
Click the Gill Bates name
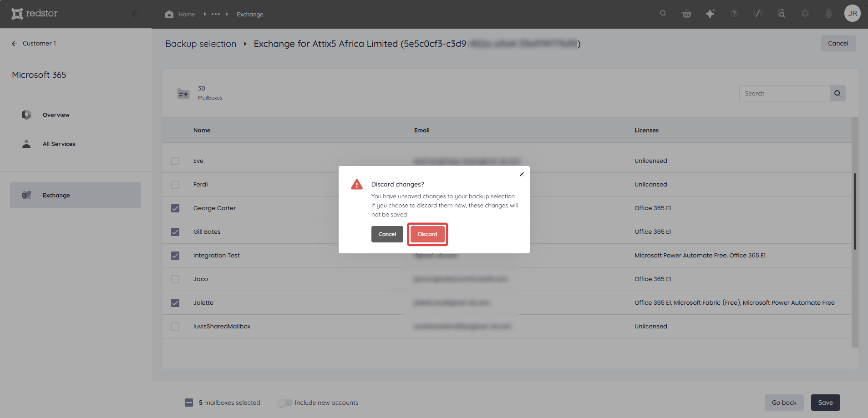click(x=207, y=232)
